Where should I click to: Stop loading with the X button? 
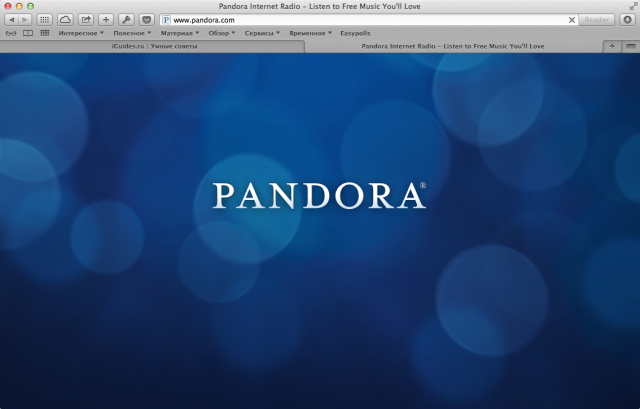(x=572, y=20)
